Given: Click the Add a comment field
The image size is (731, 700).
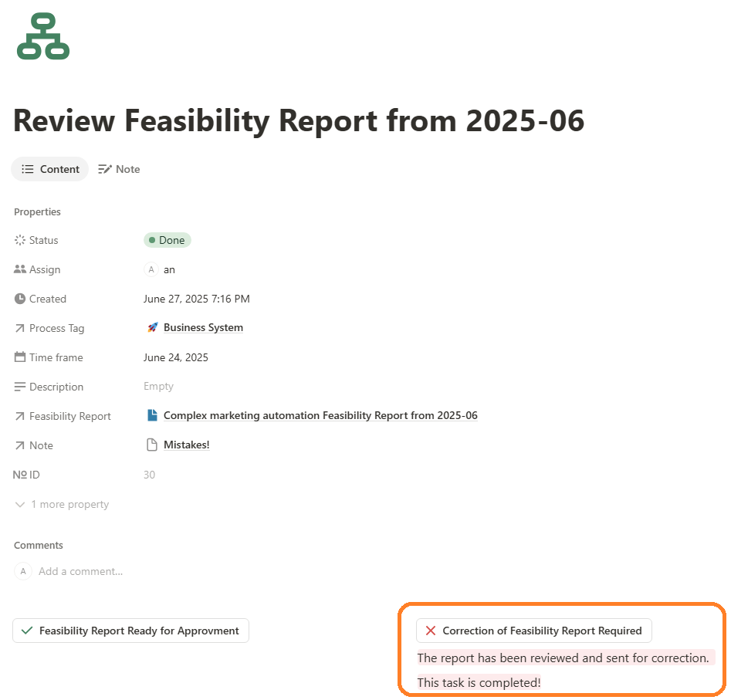Looking at the screenshot, I should point(81,572).
